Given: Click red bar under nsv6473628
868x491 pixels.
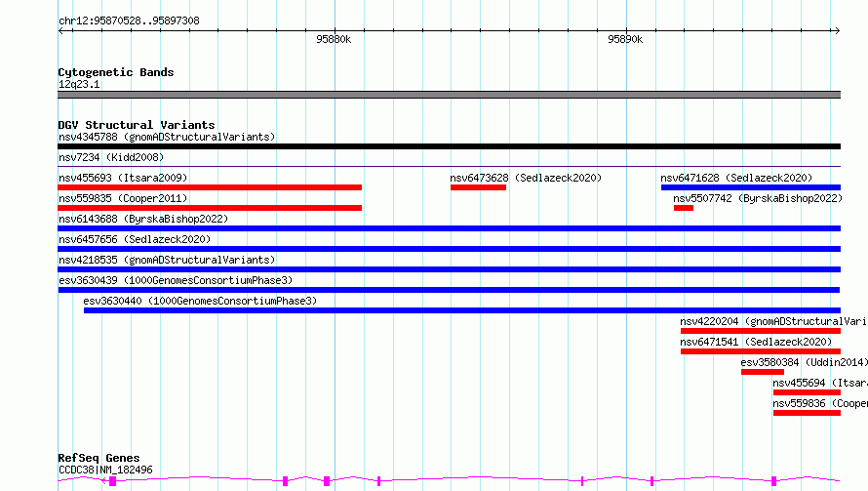Looking at the screenshot, I should [478, 187].
